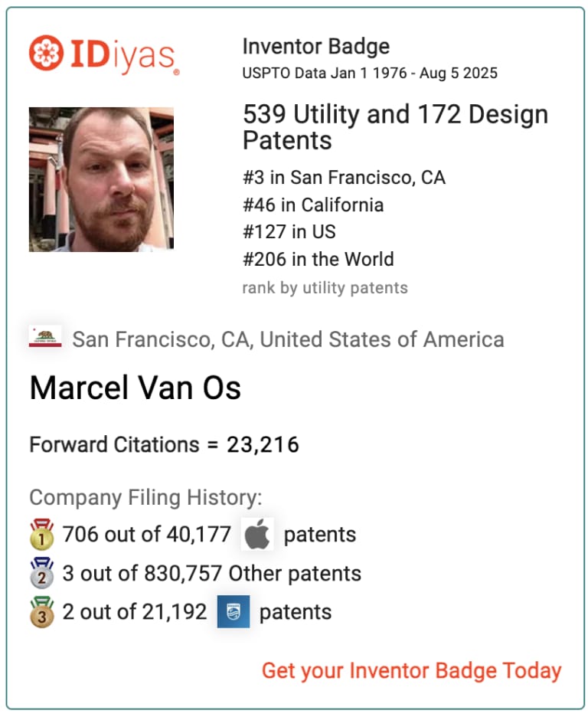
Task: Click the silver second-place medal icon
Action: [x=42, y=573]
